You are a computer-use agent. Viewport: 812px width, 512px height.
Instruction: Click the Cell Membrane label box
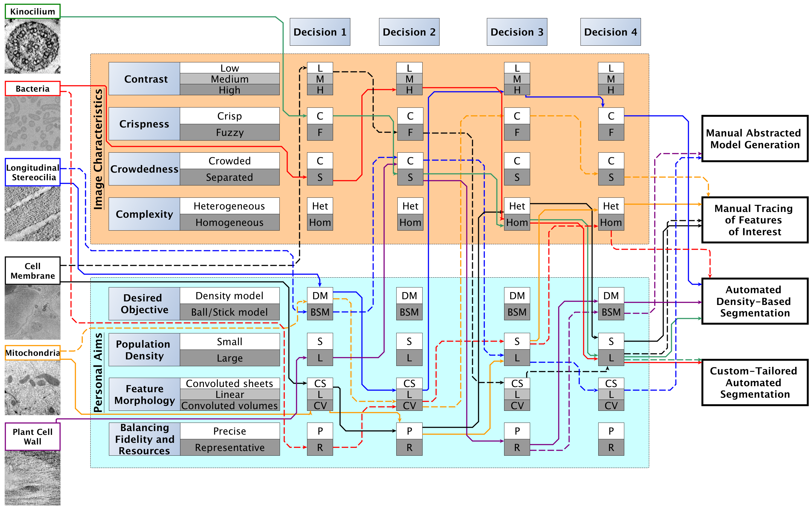(x=33, y=271)
